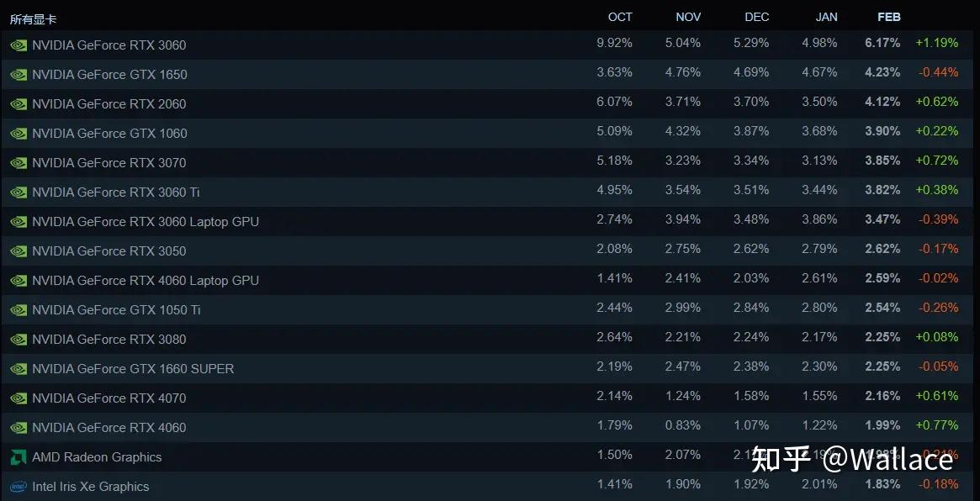Select the RTX 3060 Laptop GPU row
980x501 pixels.
145,222
